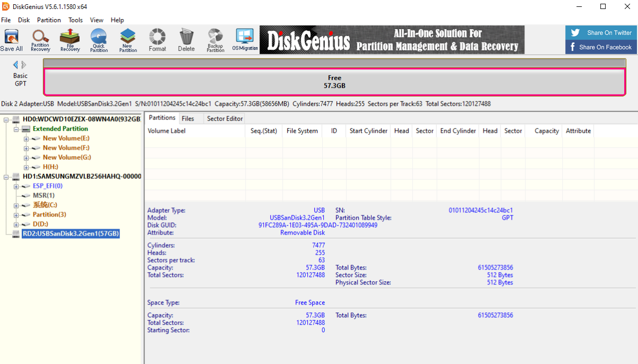Image resolution: width=638 pixels, height=364 pixels.
Task: Launch the File Recovery tool
Action: point(70,40)
